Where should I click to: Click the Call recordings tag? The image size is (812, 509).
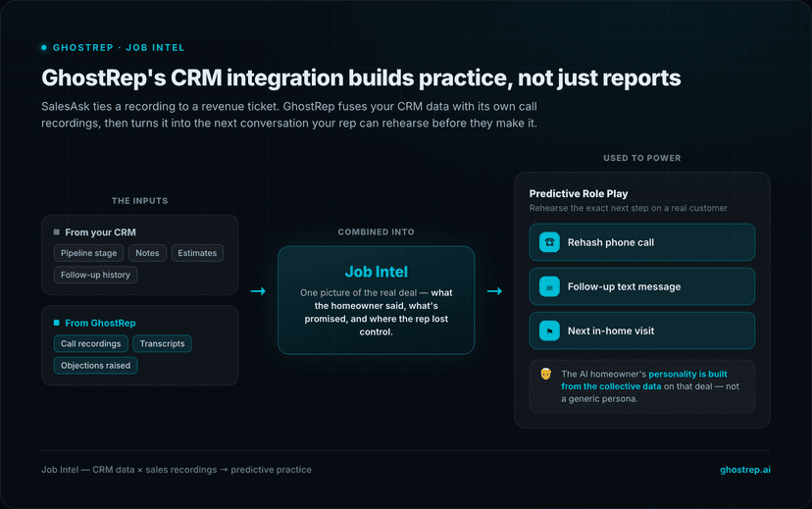[x=90, y=344]
